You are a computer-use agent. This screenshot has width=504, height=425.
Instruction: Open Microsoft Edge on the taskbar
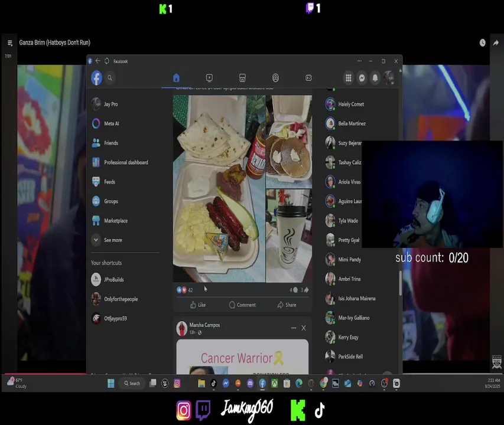point(299,383)
